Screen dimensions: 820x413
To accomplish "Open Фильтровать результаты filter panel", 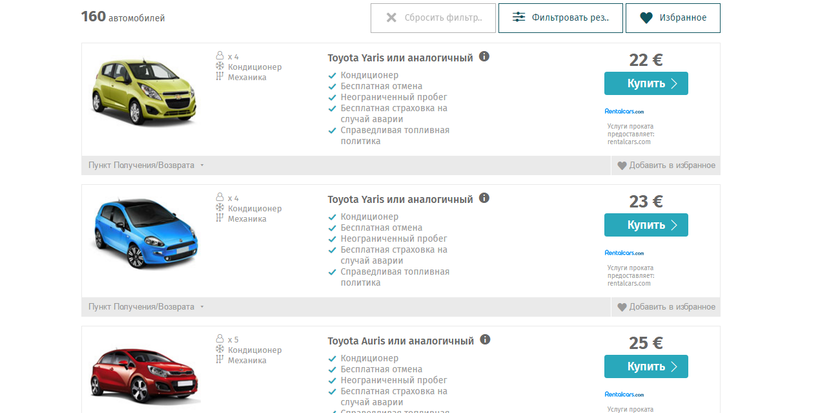I will pyautogui.click(x=561, y=18).
